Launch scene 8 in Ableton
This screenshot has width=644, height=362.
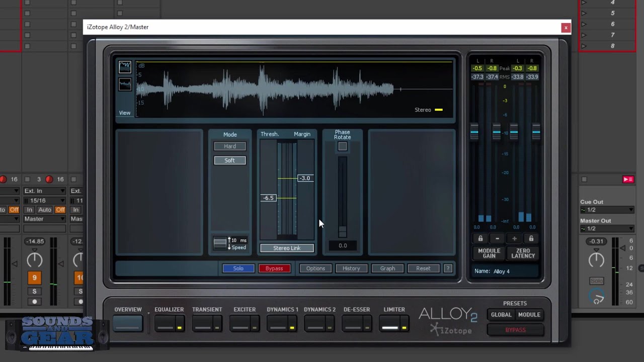pos(584,46)
